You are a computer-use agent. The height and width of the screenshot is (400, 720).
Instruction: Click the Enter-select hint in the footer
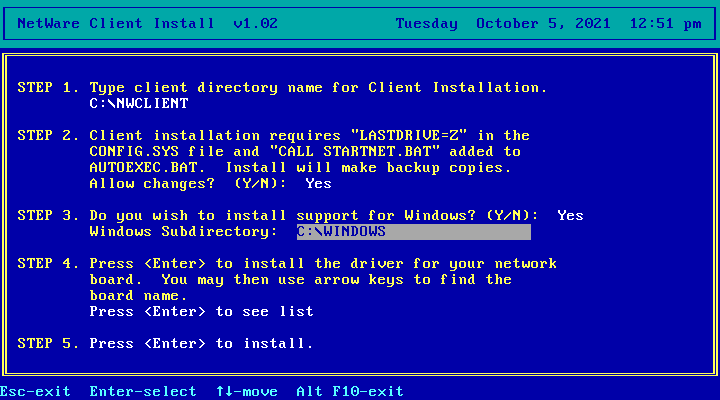143,392
